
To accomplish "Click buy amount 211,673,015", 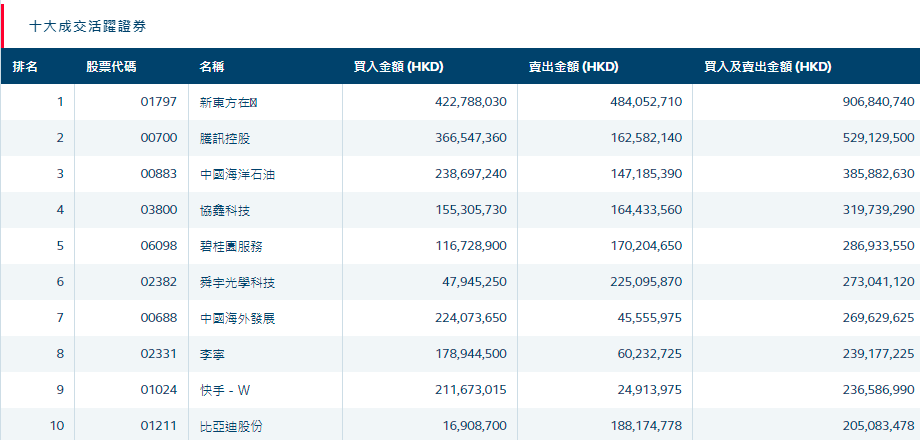I will [471, 390].
